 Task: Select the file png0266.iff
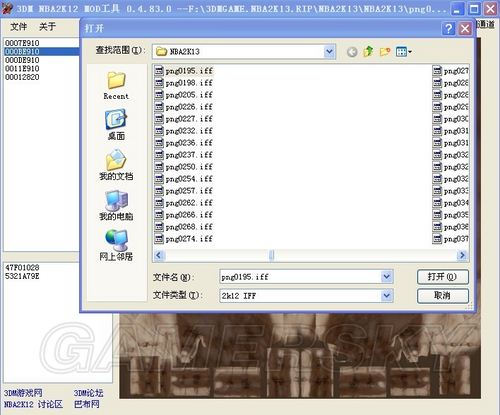[x=184, y=215]
